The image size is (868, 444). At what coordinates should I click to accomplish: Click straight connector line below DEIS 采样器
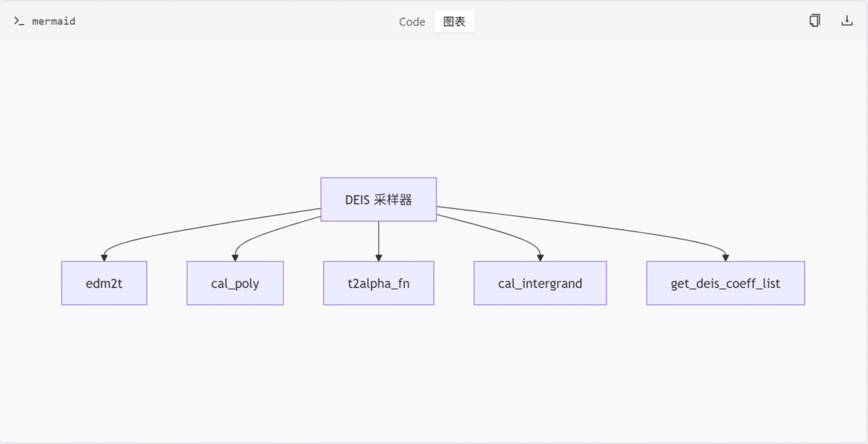(x=378, y=239)
